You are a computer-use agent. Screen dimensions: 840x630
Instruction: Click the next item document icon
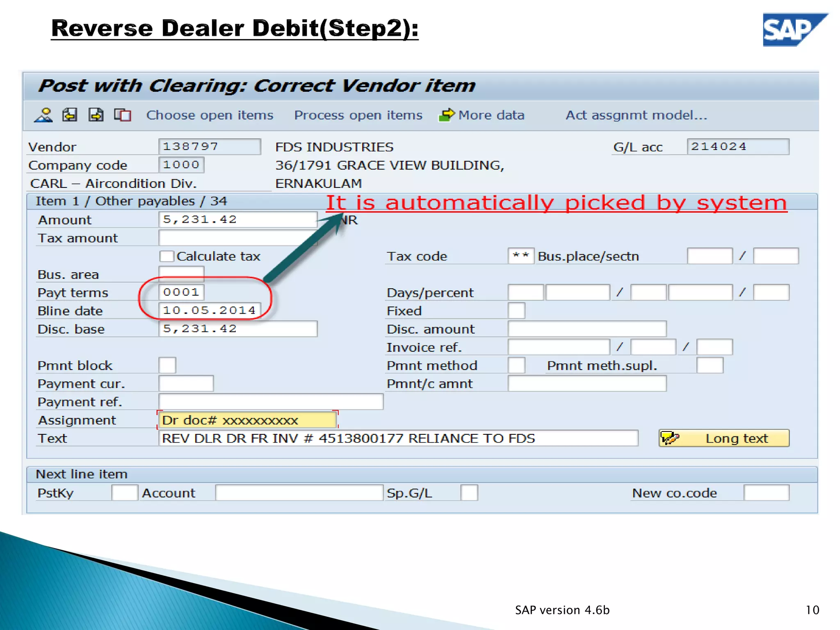click(x=96, y=115)
